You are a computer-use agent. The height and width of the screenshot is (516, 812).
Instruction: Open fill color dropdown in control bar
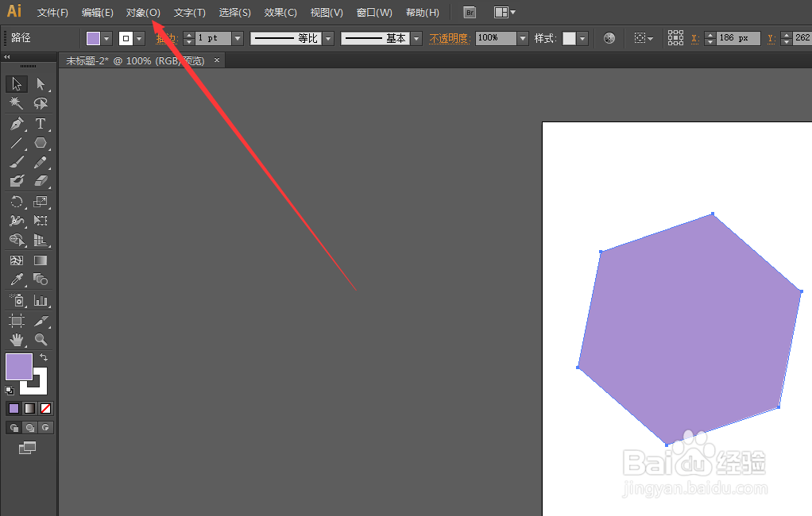click(x=106, y=38)
